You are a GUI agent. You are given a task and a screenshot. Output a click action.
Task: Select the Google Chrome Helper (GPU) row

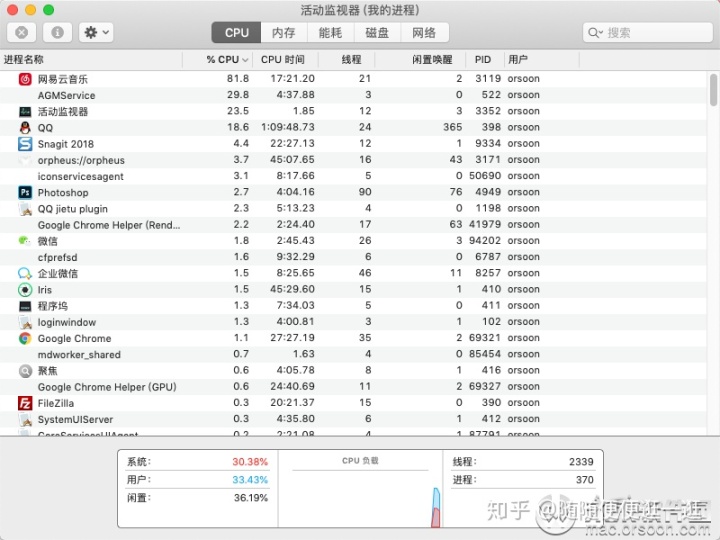point(353,387)
